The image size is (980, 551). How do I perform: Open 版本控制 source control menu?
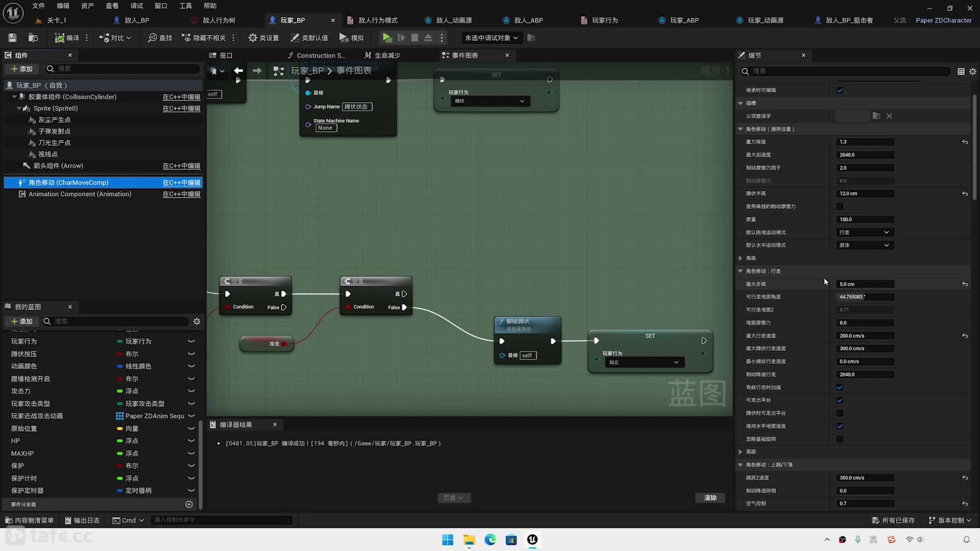(949, 520)
